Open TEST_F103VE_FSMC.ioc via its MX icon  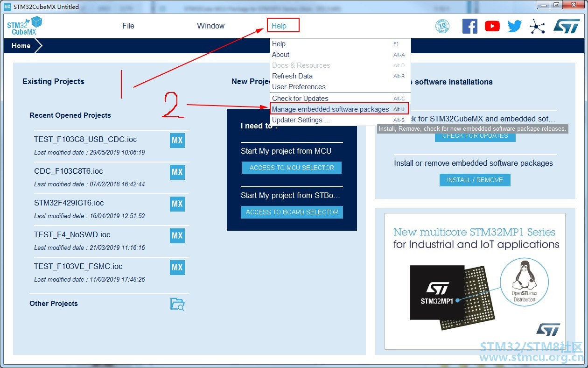click(177, 268)
